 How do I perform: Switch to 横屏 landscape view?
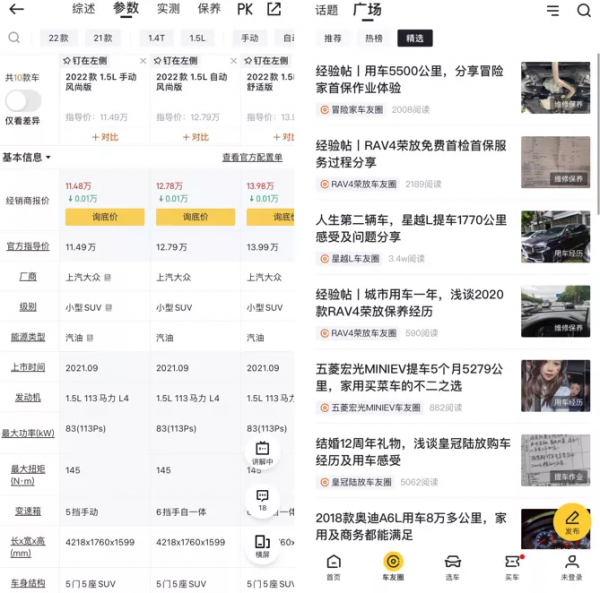[262, 547]
